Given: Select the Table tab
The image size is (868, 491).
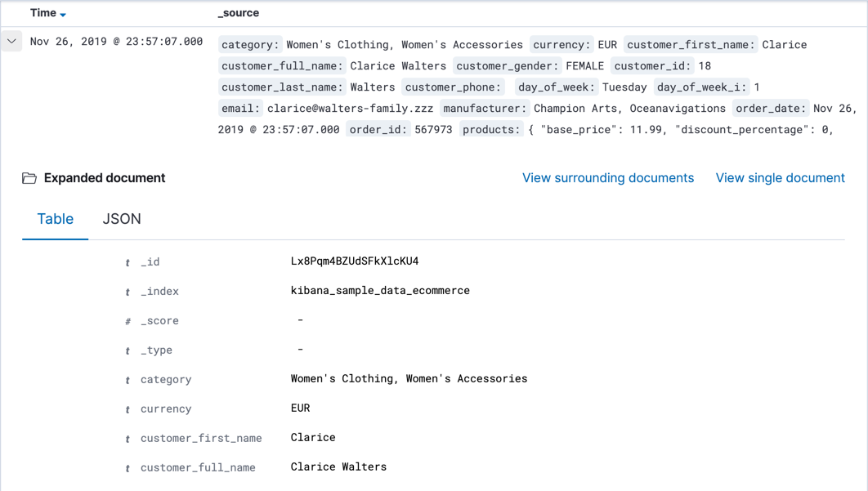Looking at the screenshot, I should pos(56,219).
